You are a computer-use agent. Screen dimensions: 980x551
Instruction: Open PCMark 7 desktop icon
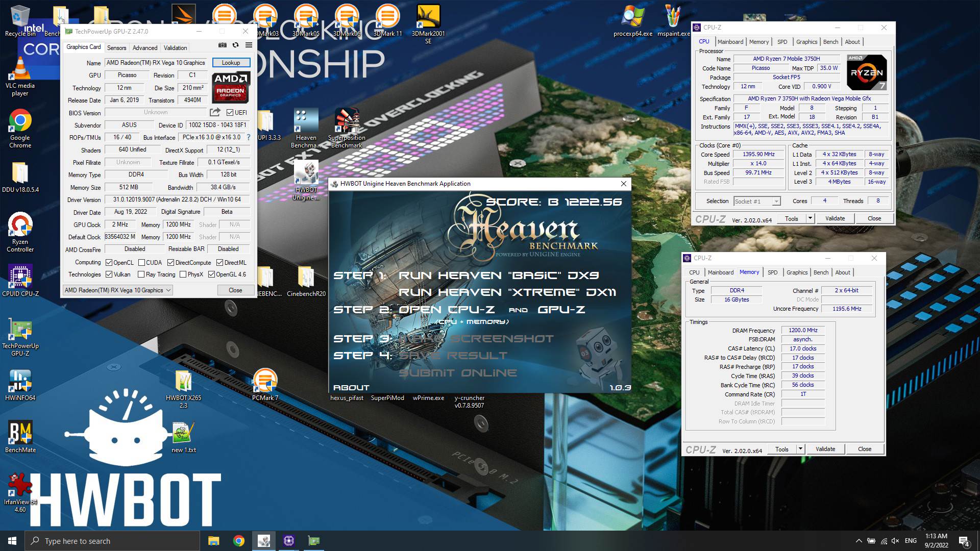[265, 385]
